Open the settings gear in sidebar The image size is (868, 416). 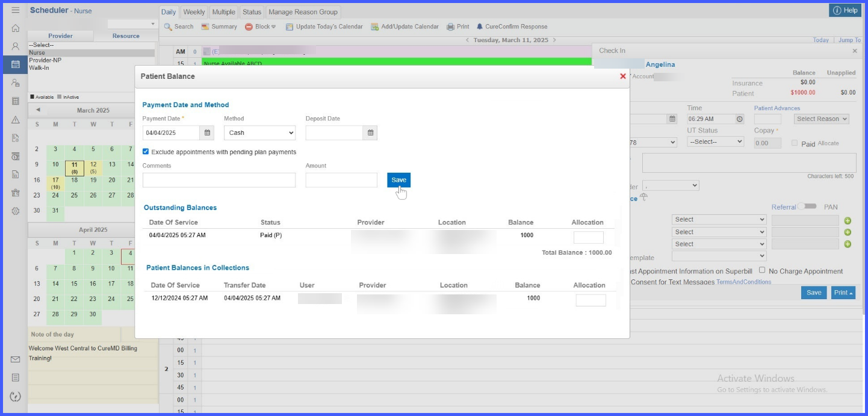coord(16,211)
